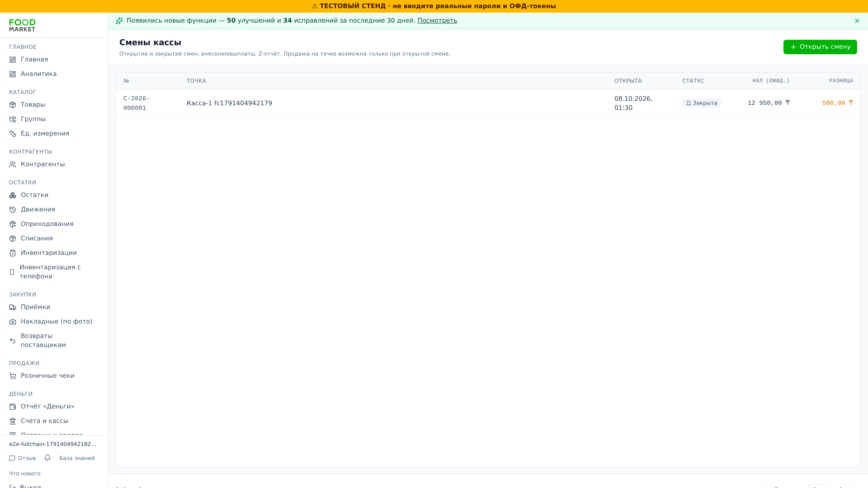Viewport: 868px width, 488px height.
Task: Click the sparkle icon in the banner
Action: 119,21
